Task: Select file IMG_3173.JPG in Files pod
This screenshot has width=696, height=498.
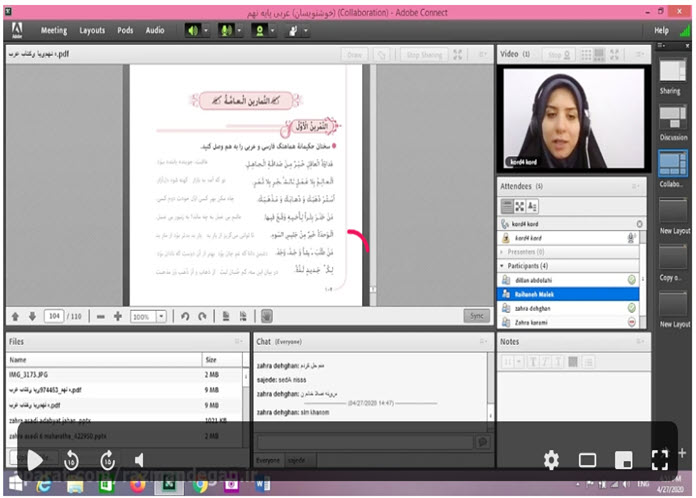Action: pos(124,375)
